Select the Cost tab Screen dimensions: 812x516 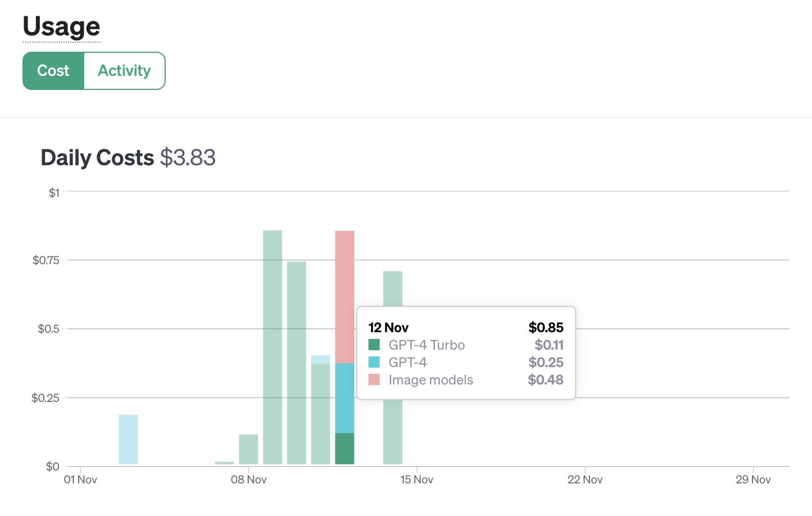point(53,71)
